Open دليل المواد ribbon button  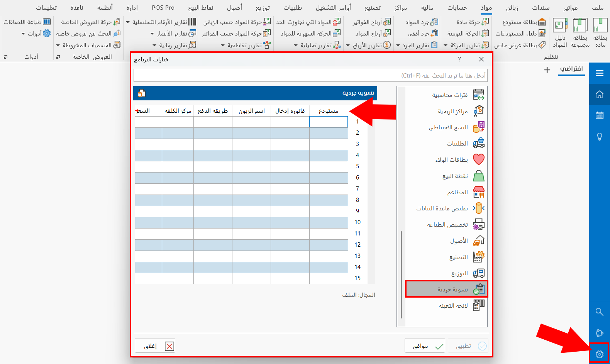pos(560,33)
